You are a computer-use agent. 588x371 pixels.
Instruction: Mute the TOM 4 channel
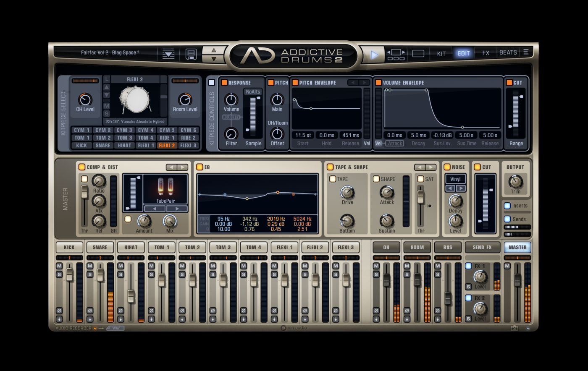click(243, 266)
